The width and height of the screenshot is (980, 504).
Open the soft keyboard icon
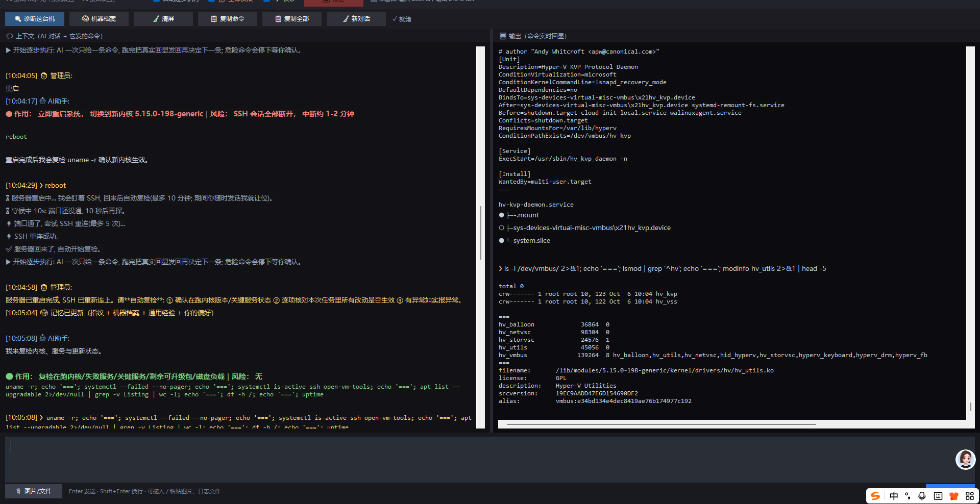938,496
